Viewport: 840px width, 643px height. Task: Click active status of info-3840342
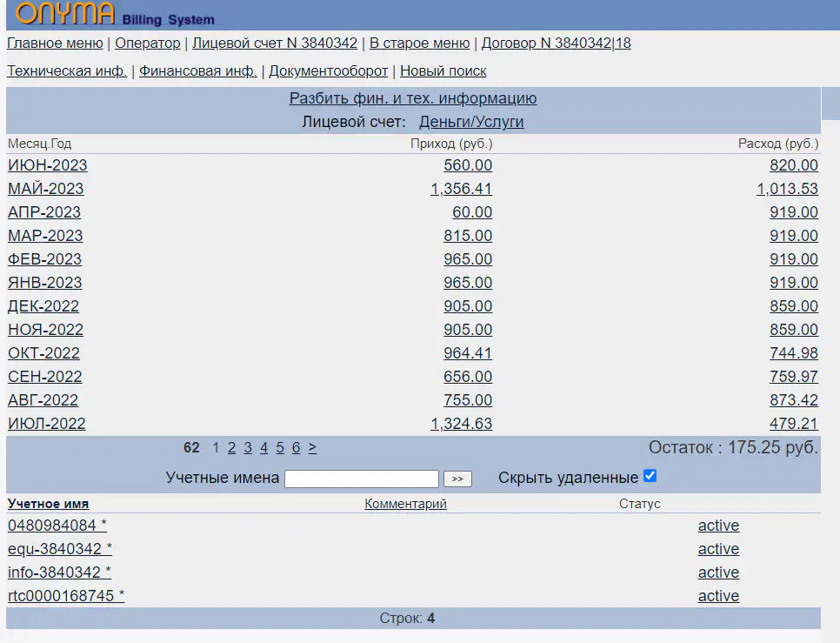tap(718, 573)
